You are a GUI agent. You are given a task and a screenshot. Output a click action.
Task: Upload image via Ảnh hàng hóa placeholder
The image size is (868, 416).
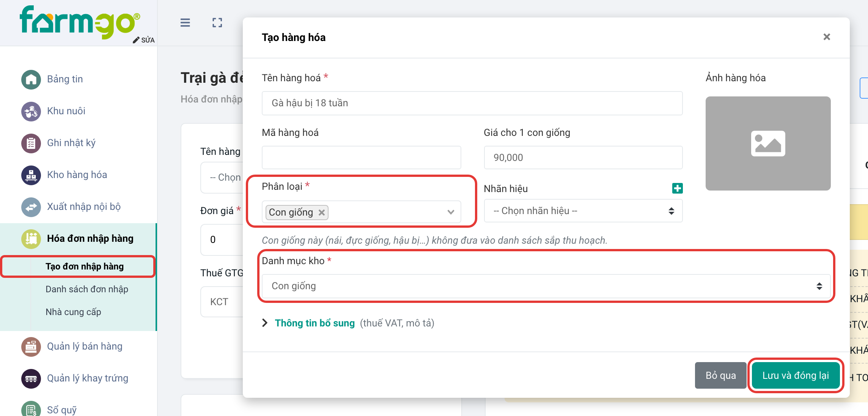click(x=768, y=143)
